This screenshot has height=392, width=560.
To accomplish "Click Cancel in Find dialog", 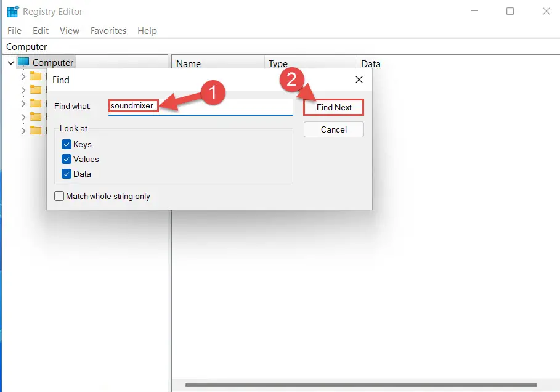I will coord(333,129).
